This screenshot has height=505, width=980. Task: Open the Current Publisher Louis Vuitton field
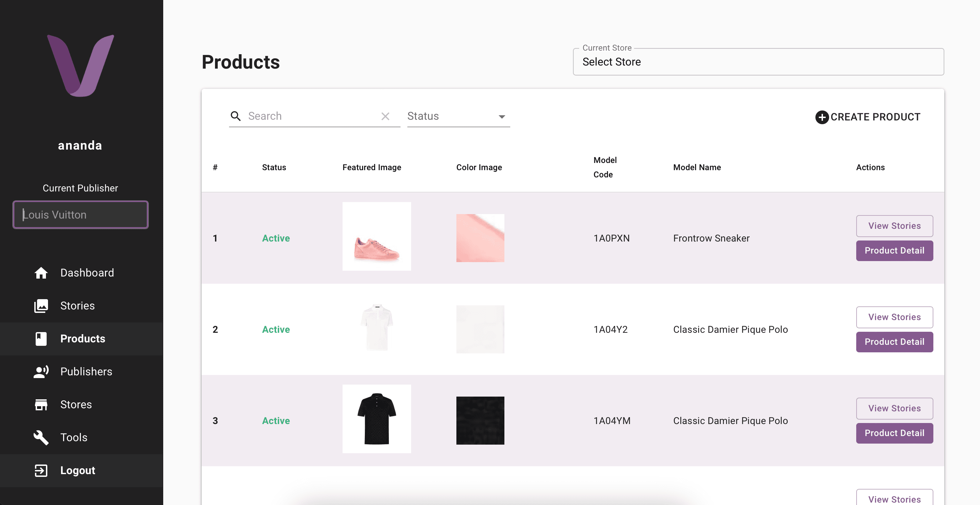coord(80,215)
